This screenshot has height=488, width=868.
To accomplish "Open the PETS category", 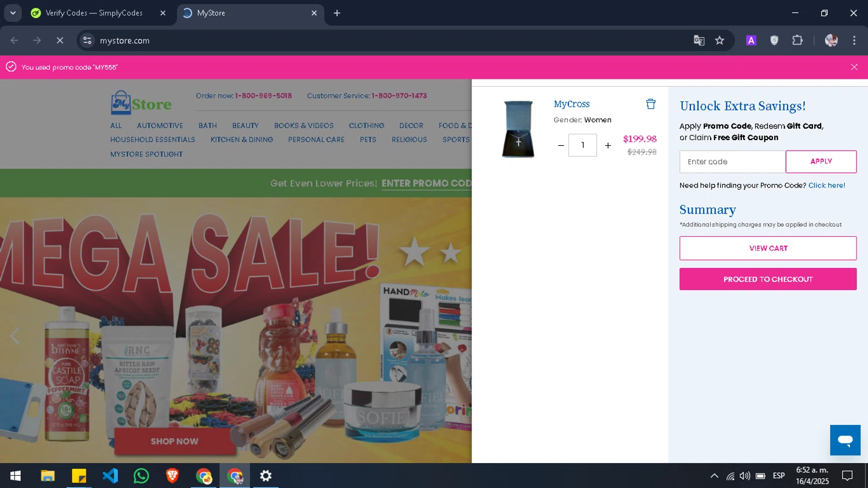I will 368,140.
